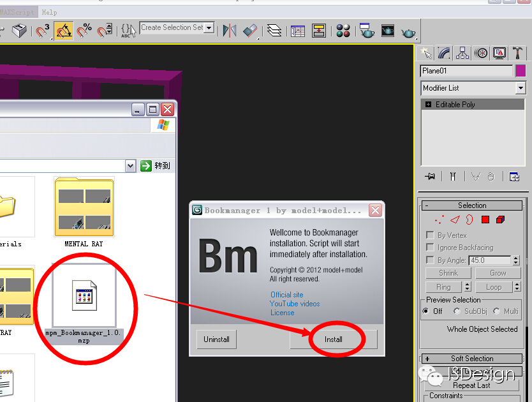Expand Editable Poly in modifier stack
Image resolution: width=532 pixels, height=402 pixels.
pyautogui.click(x=429, y=104)
